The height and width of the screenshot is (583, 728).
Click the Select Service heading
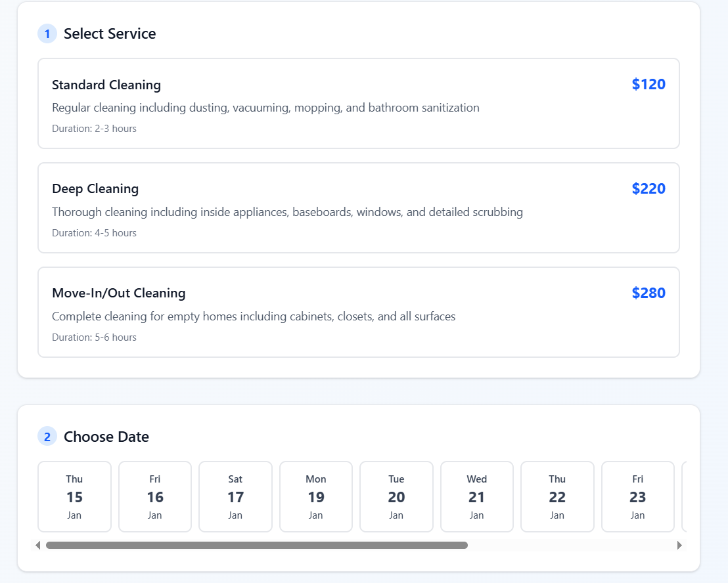110,33
